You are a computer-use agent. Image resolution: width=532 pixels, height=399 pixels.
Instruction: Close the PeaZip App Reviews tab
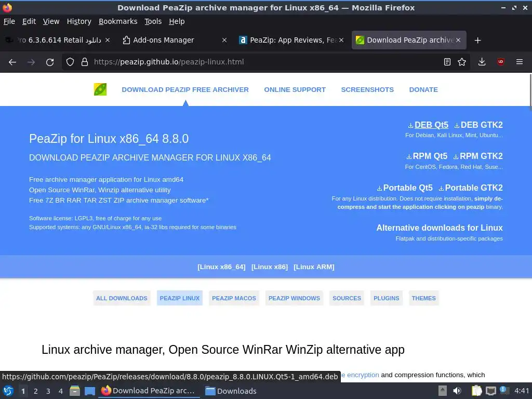coord(341,40)
